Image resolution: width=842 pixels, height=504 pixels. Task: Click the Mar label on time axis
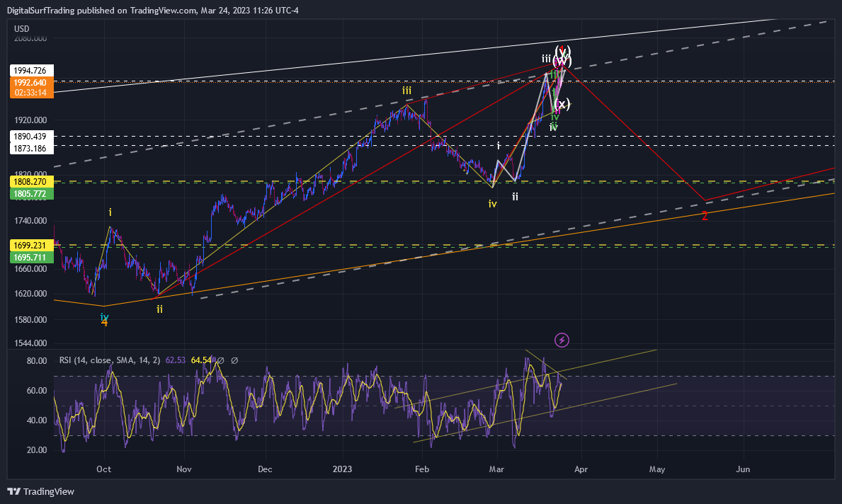[x=496, y=469]
